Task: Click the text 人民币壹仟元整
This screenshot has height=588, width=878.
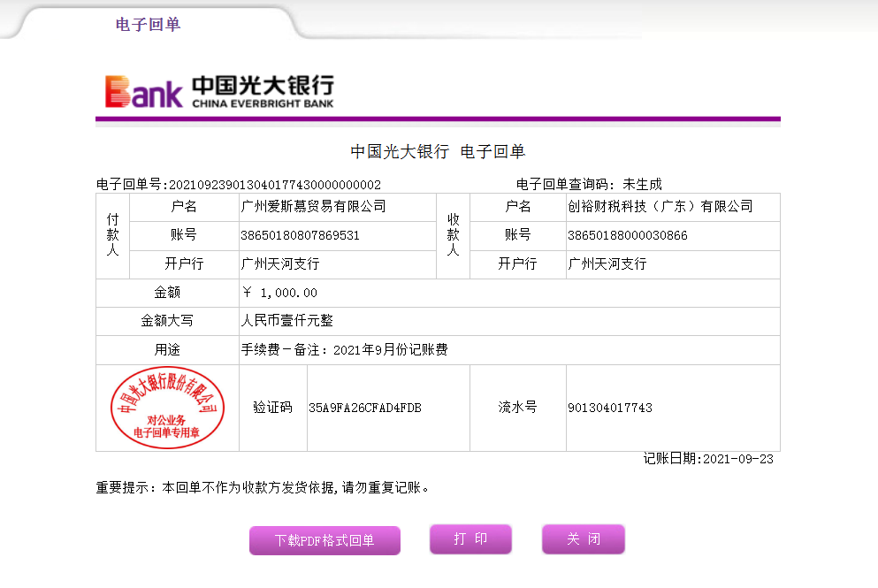Action: pos(286,321)
